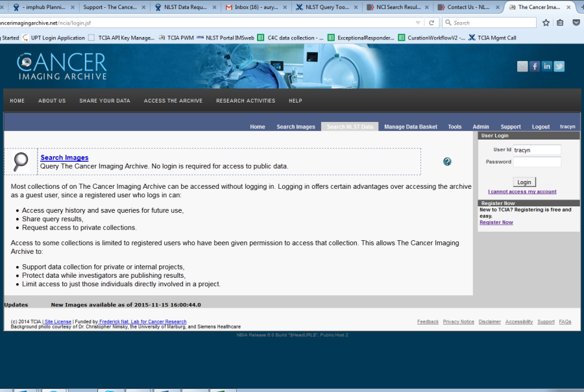Viewport: 584px width, 392px height.
Task: Open the Facebook social icon
Action: [535, 66]
